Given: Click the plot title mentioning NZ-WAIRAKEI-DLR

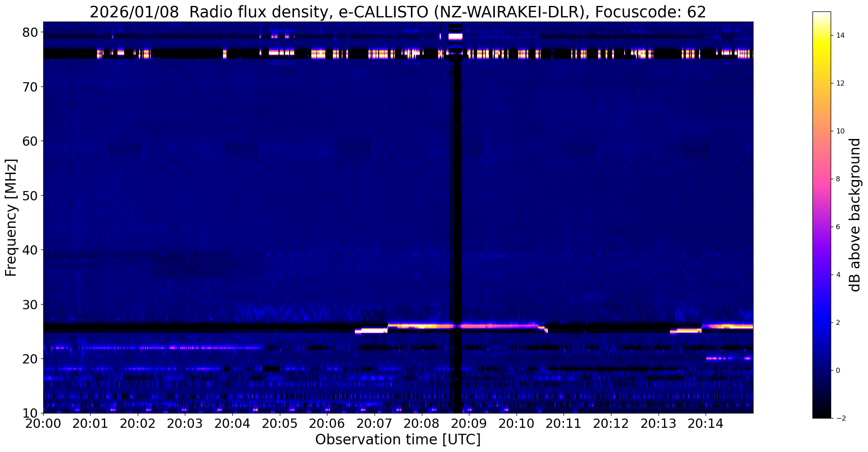Looking at the screenshot, I should (x=398, y=12).
